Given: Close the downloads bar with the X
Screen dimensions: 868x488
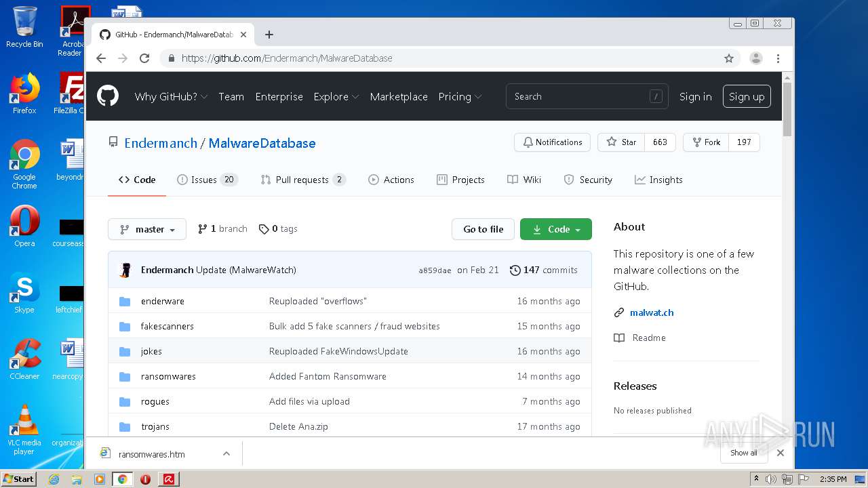Looking at the screenshot, I should pos(781,453).
